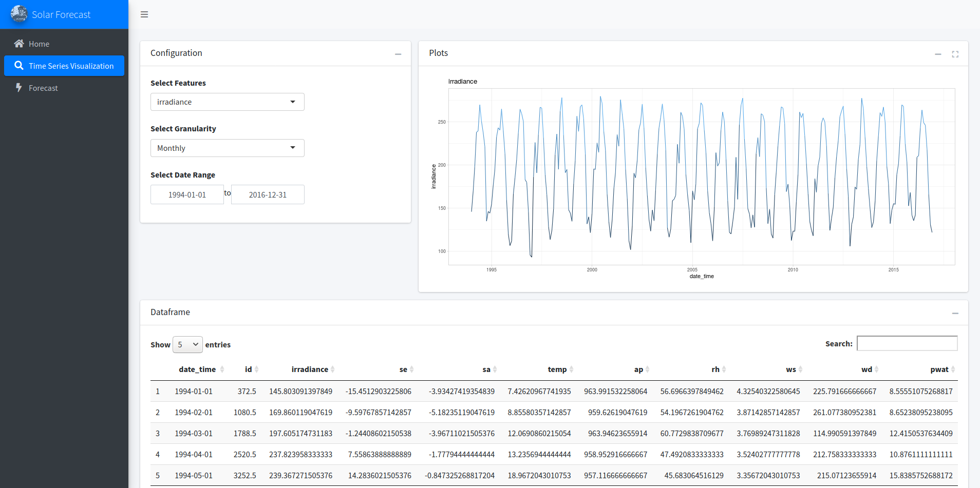Edit the start date 1994-01-01

click(187, 194)
